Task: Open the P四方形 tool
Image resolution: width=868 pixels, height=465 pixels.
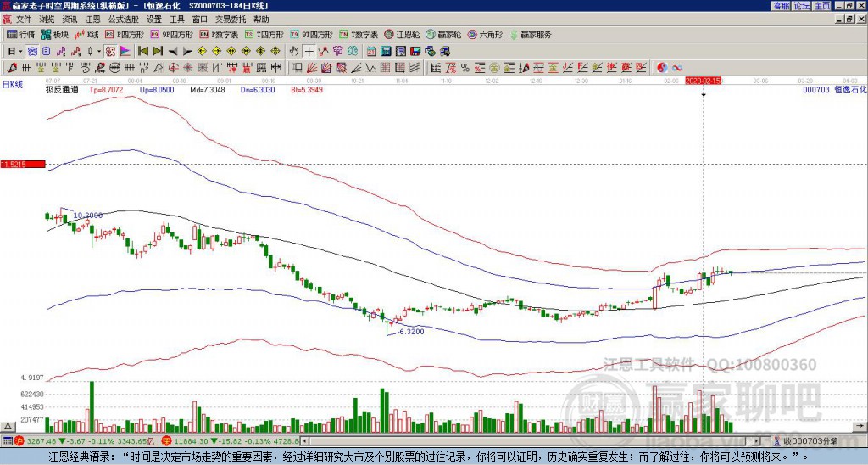Action: [x=125, y=34]
